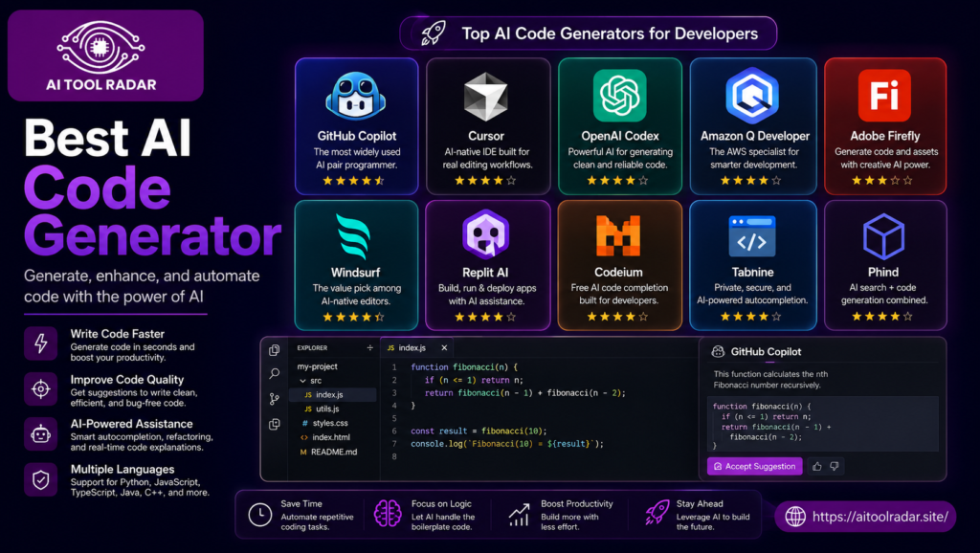Viewport: 980px width, 553px height.
Task: Click the Windsurf star rating
Action: click(x=353, y=317)
